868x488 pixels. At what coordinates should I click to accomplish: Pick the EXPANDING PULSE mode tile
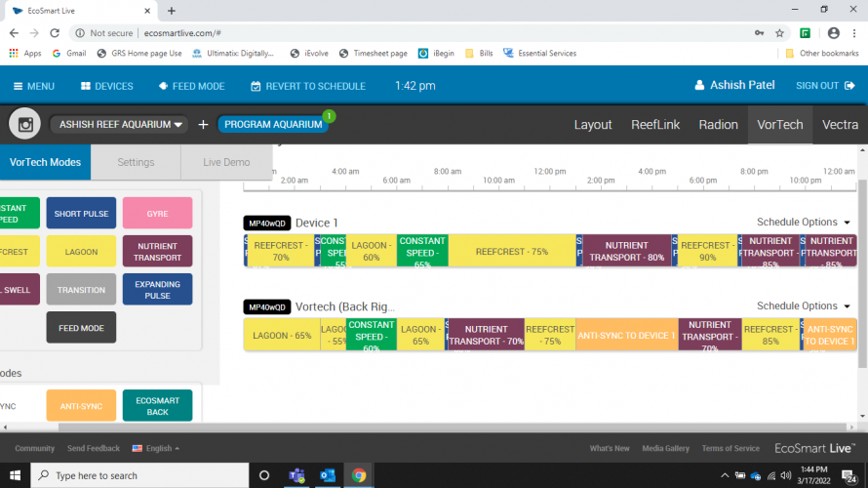[x=157, y=290]
